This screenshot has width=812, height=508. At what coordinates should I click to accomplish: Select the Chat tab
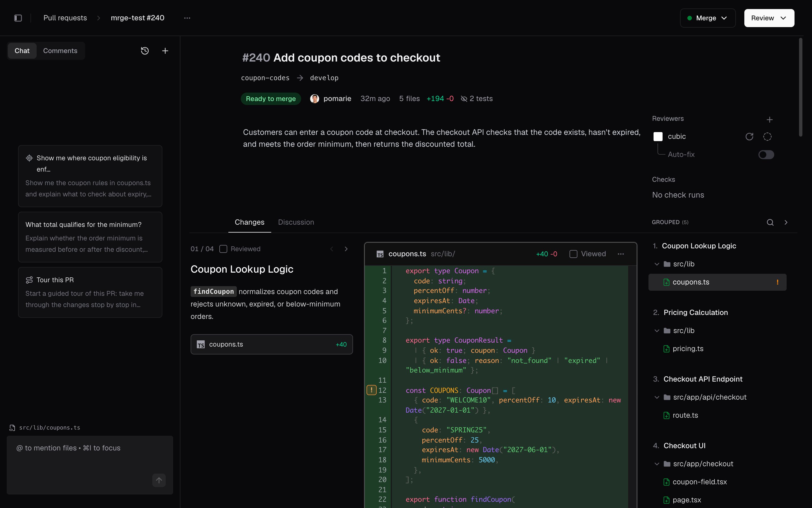click(22, 51)
